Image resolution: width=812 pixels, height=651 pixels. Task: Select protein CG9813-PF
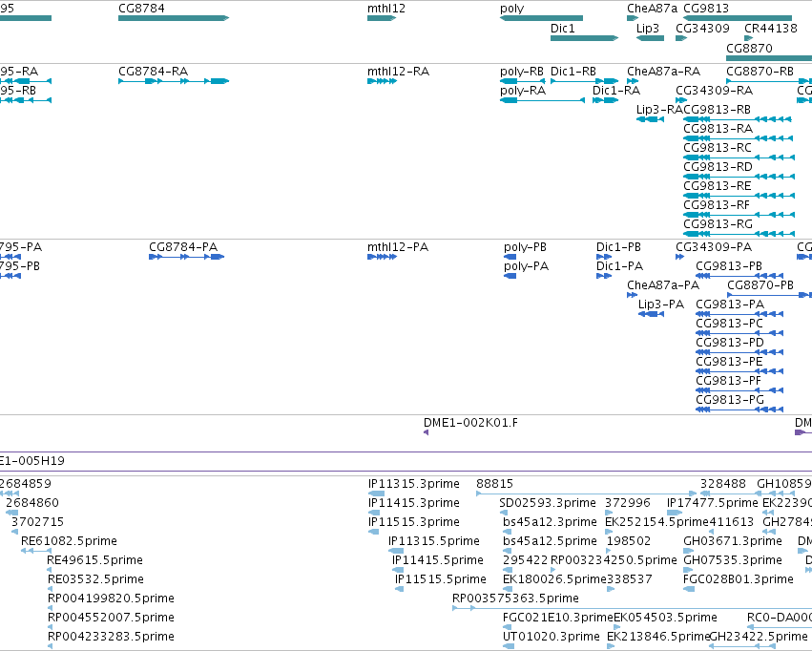tap(739, 390)
